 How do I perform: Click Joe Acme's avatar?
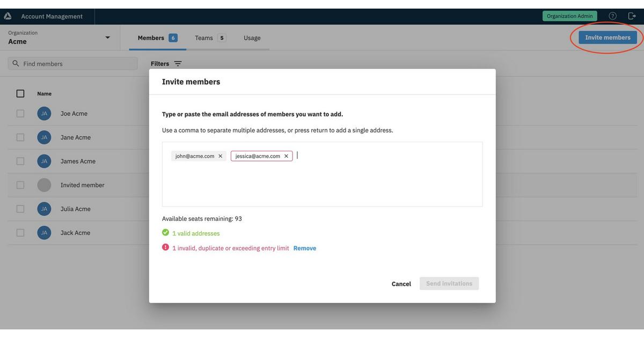pyautogui.click(x=44, y=113)
